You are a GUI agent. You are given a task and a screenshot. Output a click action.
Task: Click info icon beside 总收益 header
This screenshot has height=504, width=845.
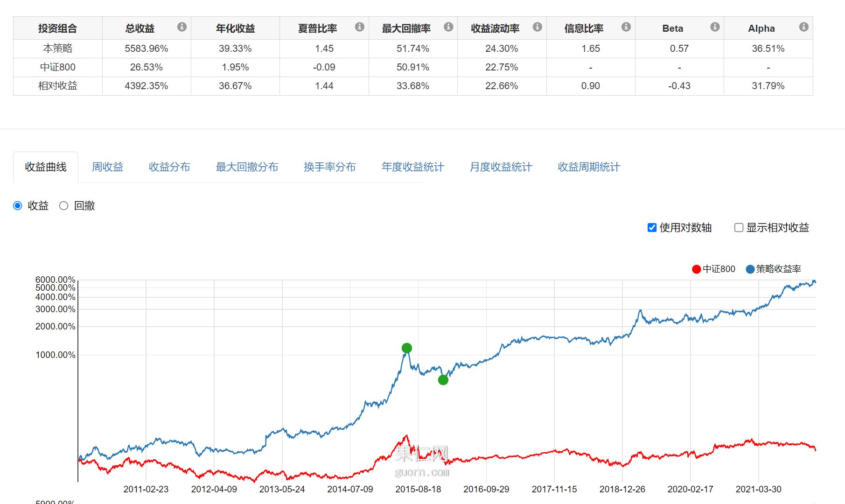[x=182, y=27]
